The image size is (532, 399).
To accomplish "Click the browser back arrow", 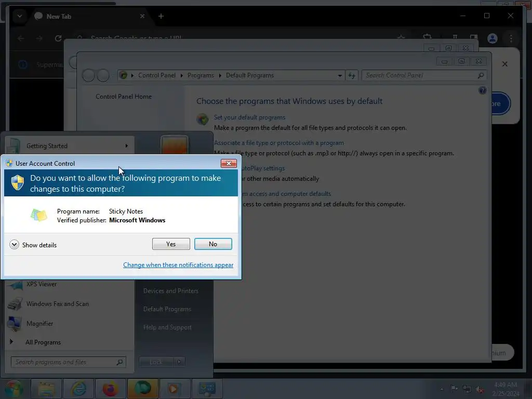I will [x=21, y=38].
